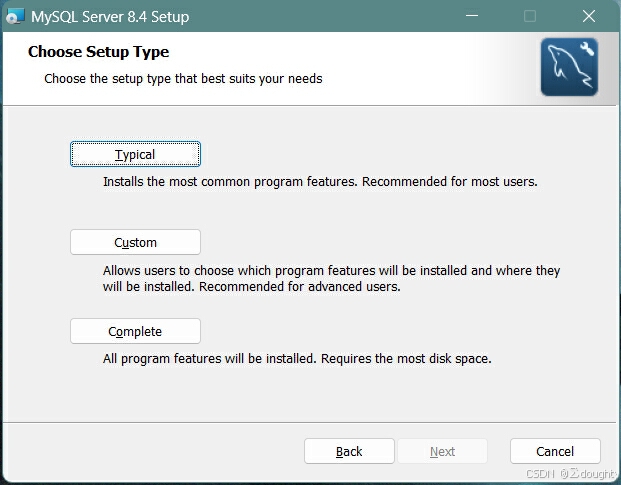Choose the Typical setup type
The image size is (621, 485).
(135, 154)
